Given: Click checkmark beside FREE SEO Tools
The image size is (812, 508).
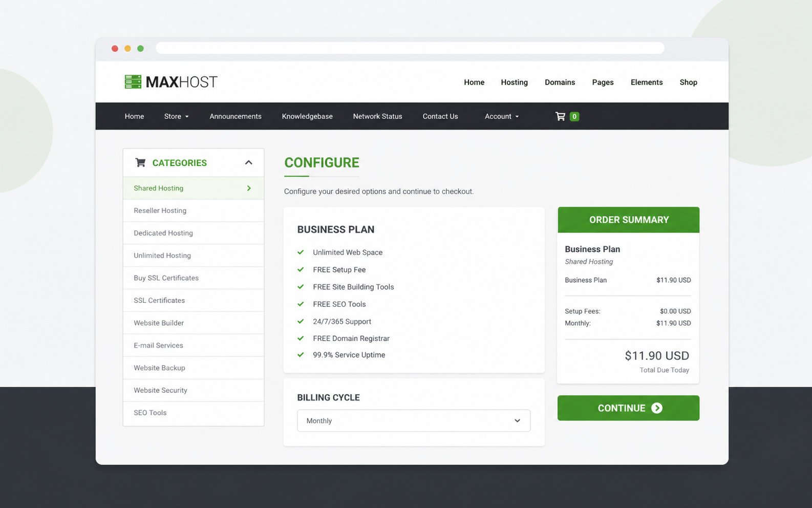Looking at the screenshot, I should [301, 304].
